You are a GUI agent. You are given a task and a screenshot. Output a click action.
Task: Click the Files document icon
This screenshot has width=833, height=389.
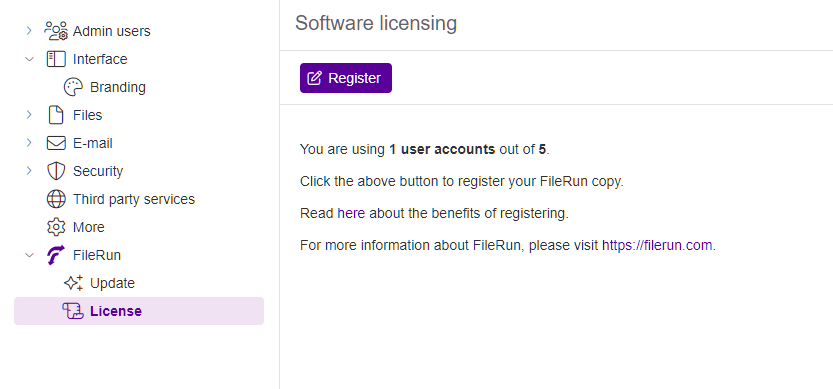click(56, 115)
